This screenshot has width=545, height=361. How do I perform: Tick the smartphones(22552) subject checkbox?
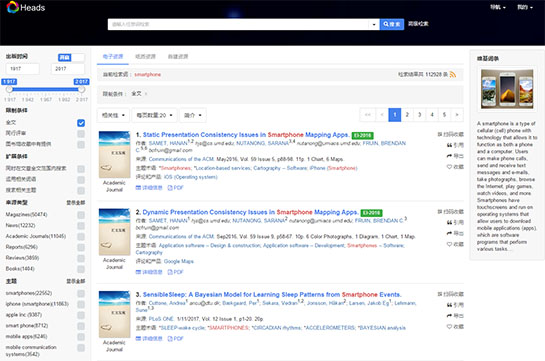(x=81, y=294)
